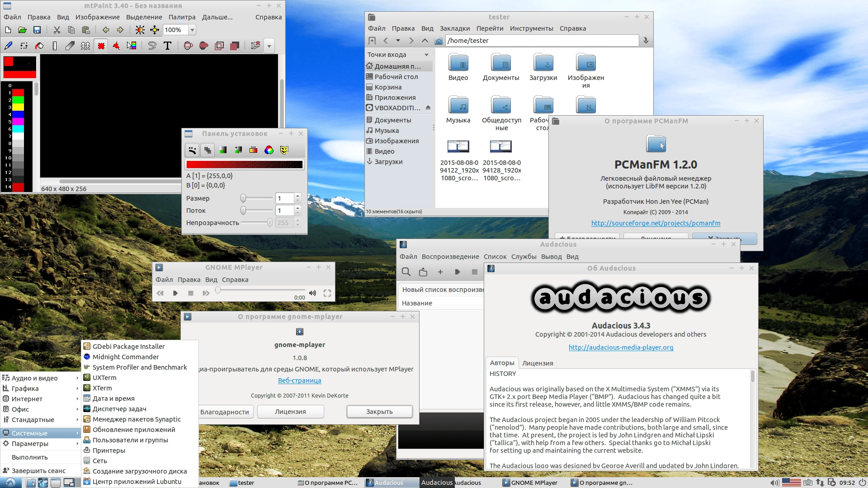Choose the gradient placement tool
Viewport: 868px width, 488px height.
[132, 46]
